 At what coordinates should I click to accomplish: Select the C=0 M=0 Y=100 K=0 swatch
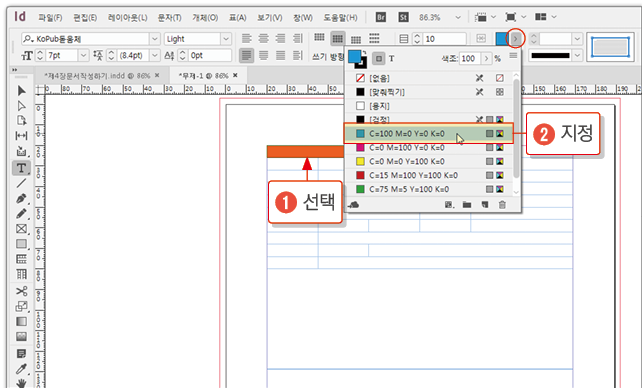[429, 162]
